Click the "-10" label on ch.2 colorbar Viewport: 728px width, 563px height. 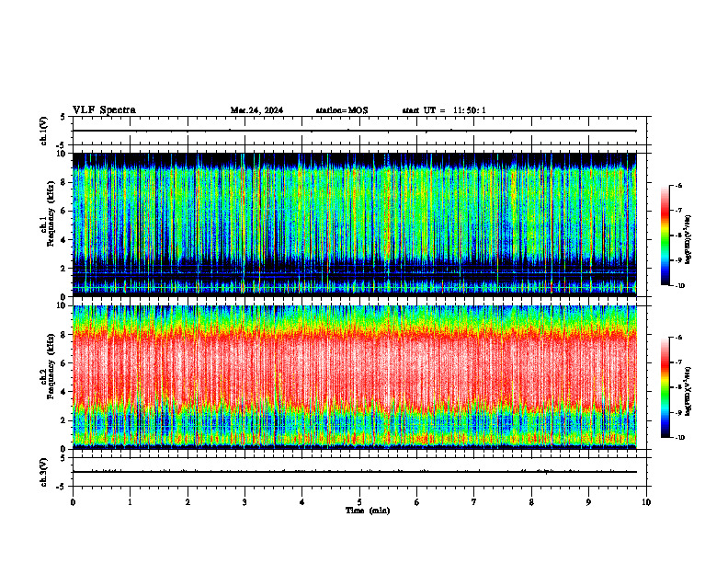[679, 438]
